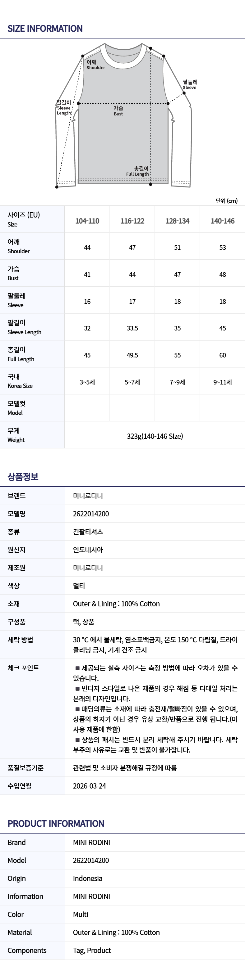This screenshot has width=245, height=980.
Task: Select the 128-134 size column header
Action: 178,221
